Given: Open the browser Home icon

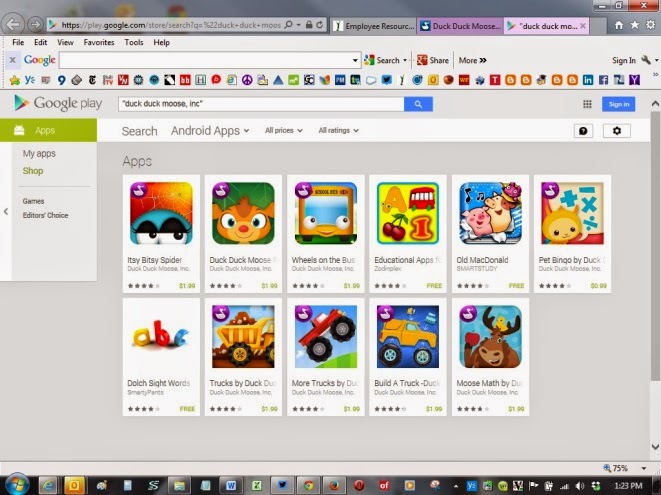Looking at the screenshot, I should 618,26.
